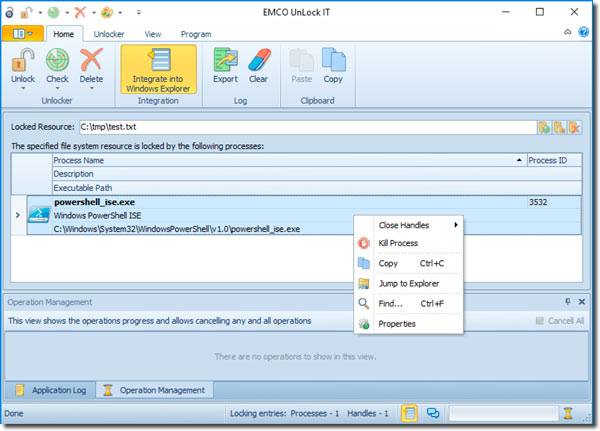This screenshot has height=431, width=600.
Task: Switch to the Application Log tab
Action: [51, 390]
